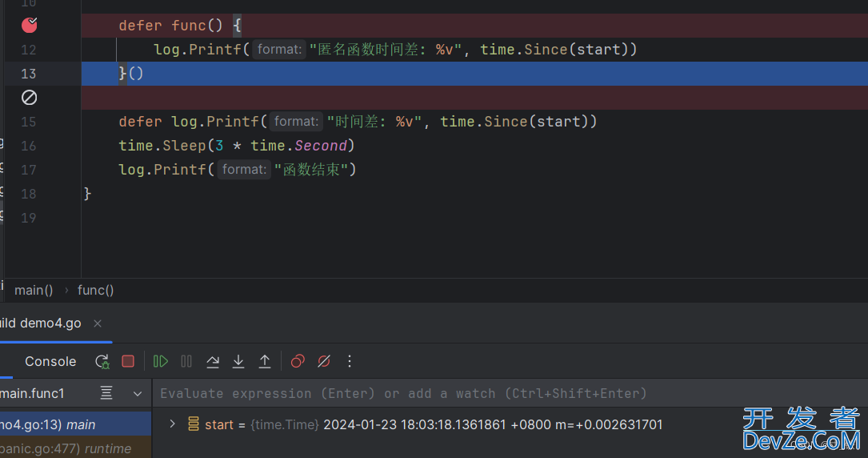Click line number 13 in the gutter
The height and width of the screenshot is (458, 868).
(29, 74)
